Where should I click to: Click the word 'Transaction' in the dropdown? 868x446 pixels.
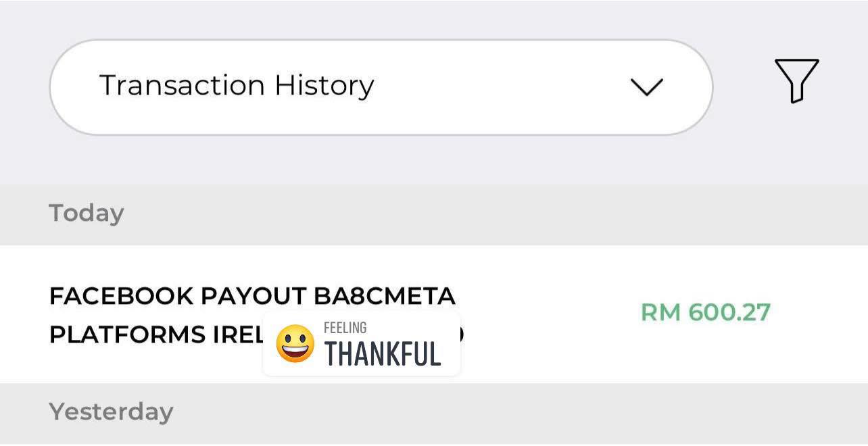tap(182, 86)
